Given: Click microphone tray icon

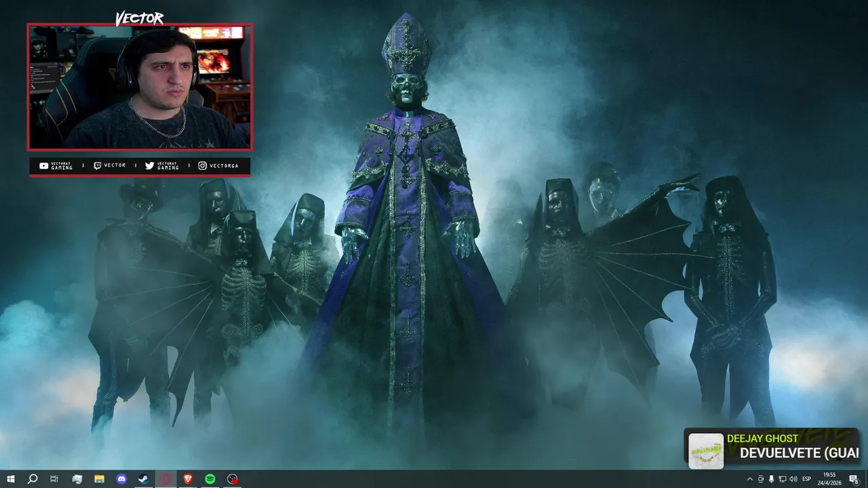Looking at the screenshot, I should [771, 479].
